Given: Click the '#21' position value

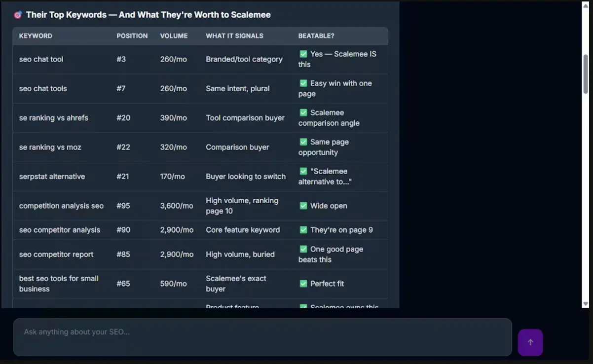Looking at the screenshot, I should [123, 177].
